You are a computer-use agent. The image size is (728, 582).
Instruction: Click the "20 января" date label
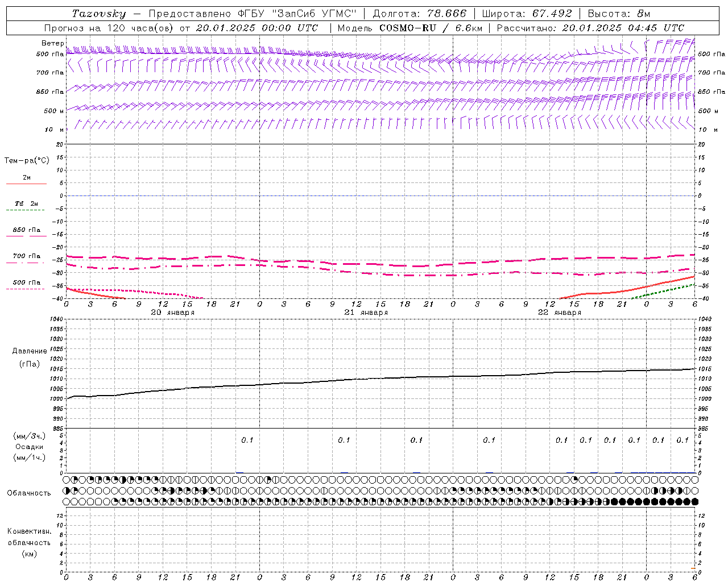coord(173,313)
